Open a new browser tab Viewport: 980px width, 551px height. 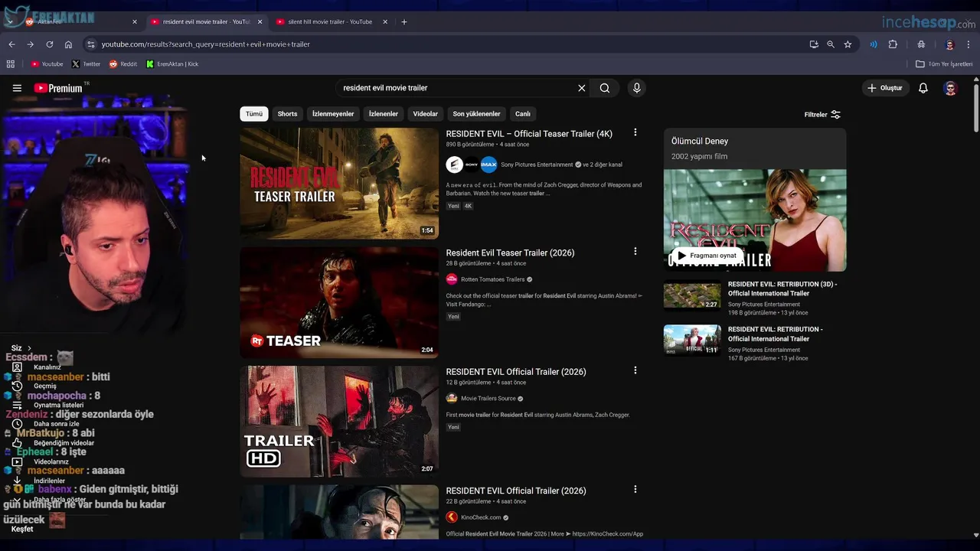(x=404, y=22)
